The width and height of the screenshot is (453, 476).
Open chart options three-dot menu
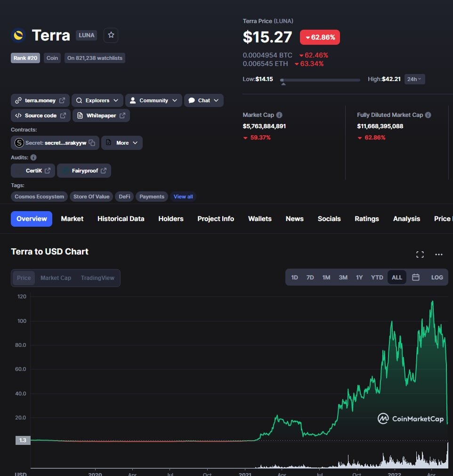click(x=438, y=254)
